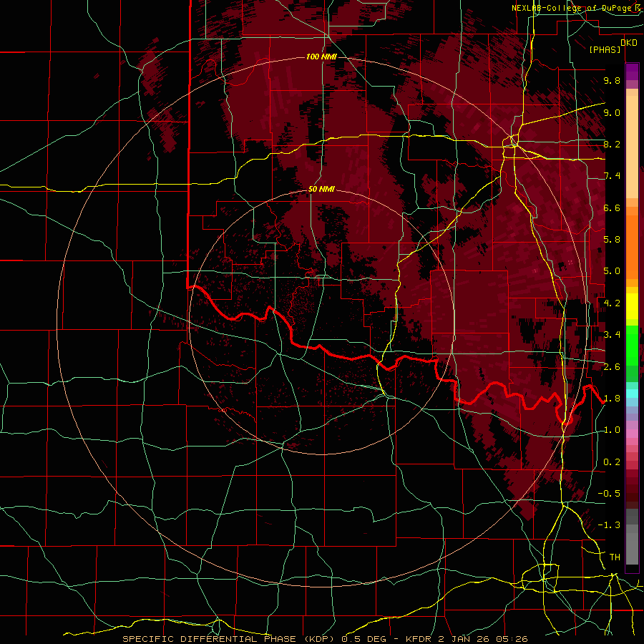This screenshot has height=644, width=644.
Task: Click the 9.8 value on the color scale
Action: tap(612, 81)
